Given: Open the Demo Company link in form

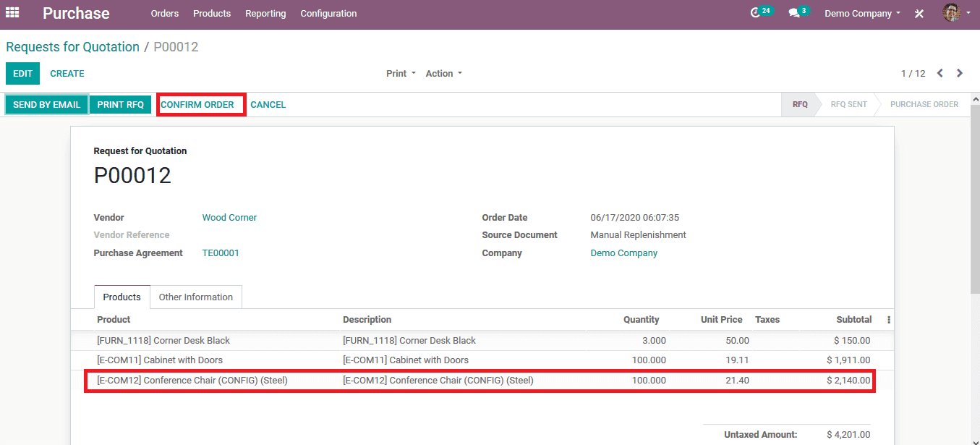Looking at the screenshot, I should click(624, 253).
